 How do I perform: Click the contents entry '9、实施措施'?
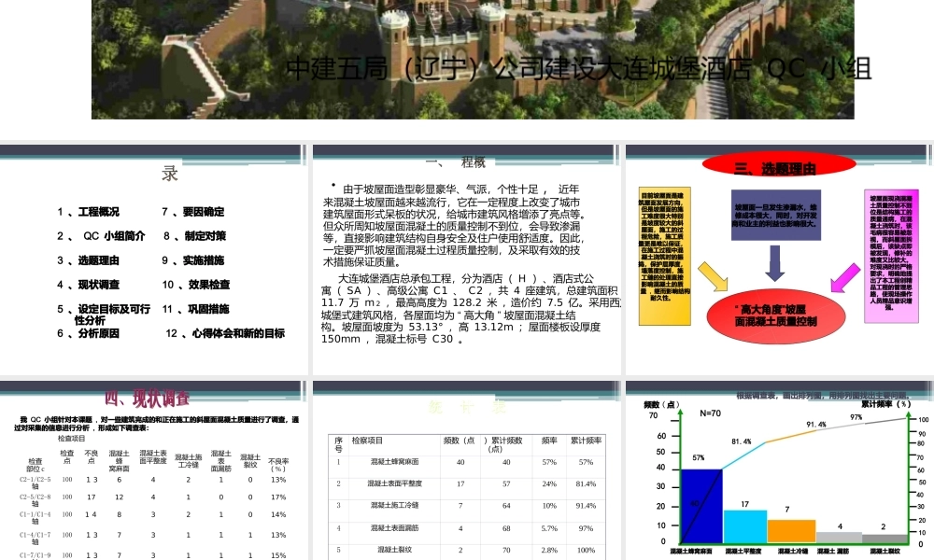(x=193, y=260)
